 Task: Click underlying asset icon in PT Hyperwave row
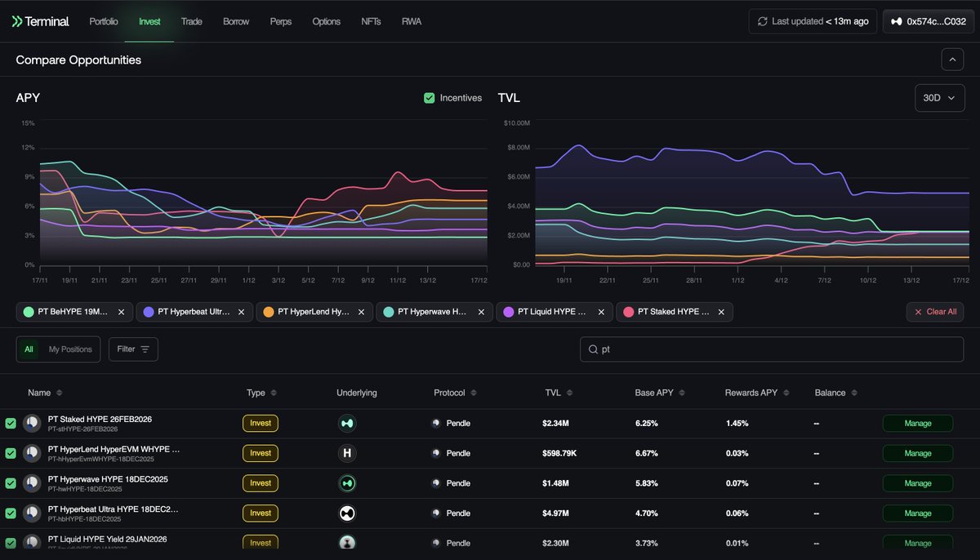pyautogui.click(x=347, y=483)
